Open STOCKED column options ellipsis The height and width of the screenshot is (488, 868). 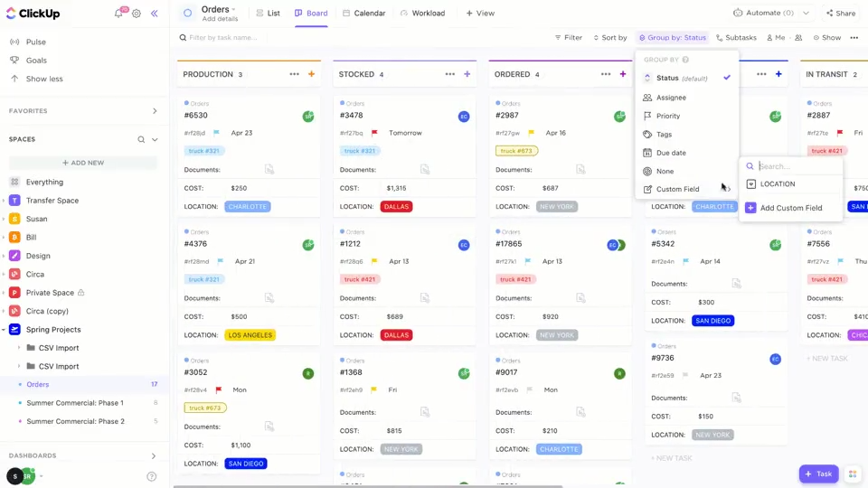click(x=449, y=74)
